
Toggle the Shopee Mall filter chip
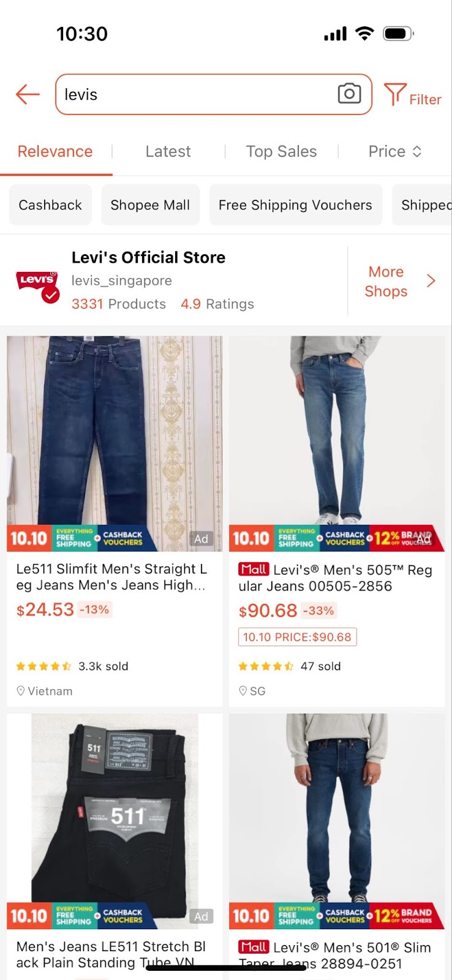pyautogui.click(x=150, y=205)
